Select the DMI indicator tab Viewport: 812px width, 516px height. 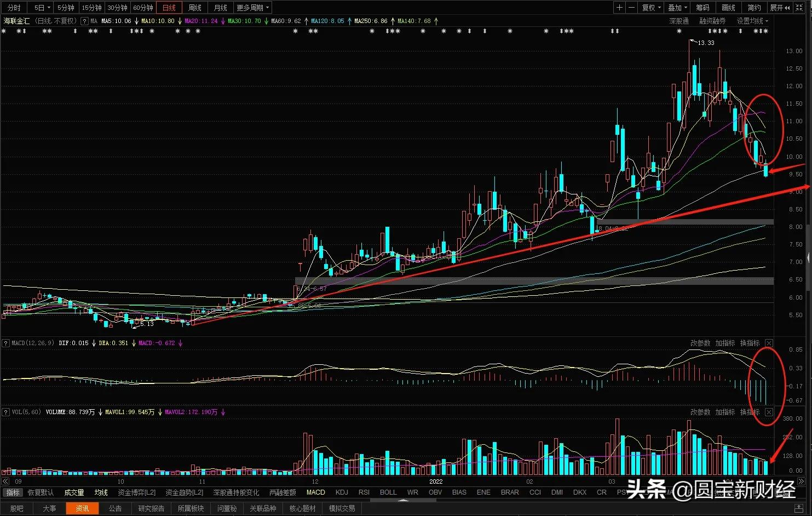557,492
